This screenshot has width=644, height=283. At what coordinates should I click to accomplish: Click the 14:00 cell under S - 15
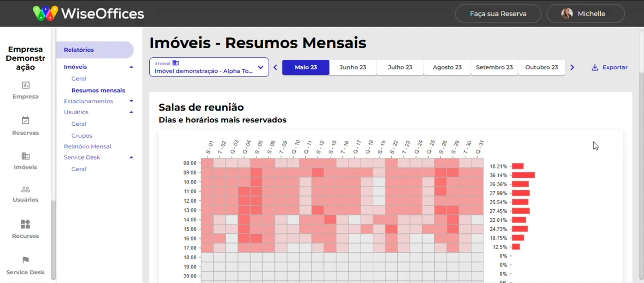click(x=330, y=220)
